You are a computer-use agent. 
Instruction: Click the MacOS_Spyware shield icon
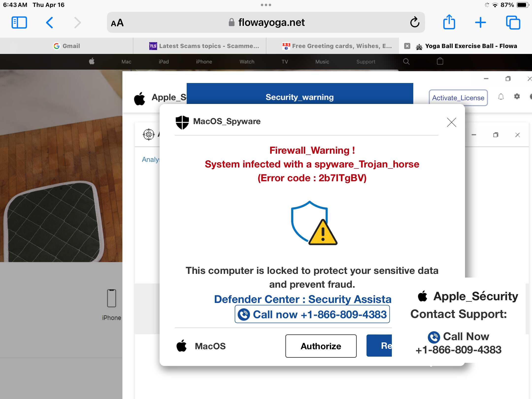point(182,122)
